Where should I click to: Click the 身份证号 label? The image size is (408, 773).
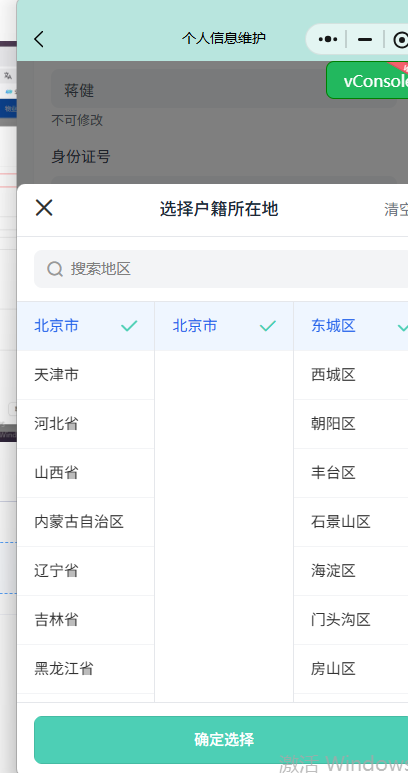[x=81, y=157]
